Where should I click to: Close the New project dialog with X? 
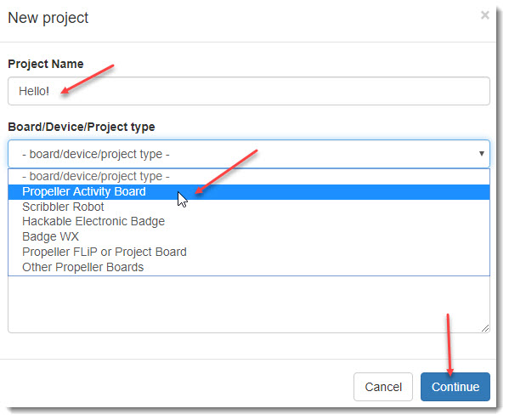point(484,15)
